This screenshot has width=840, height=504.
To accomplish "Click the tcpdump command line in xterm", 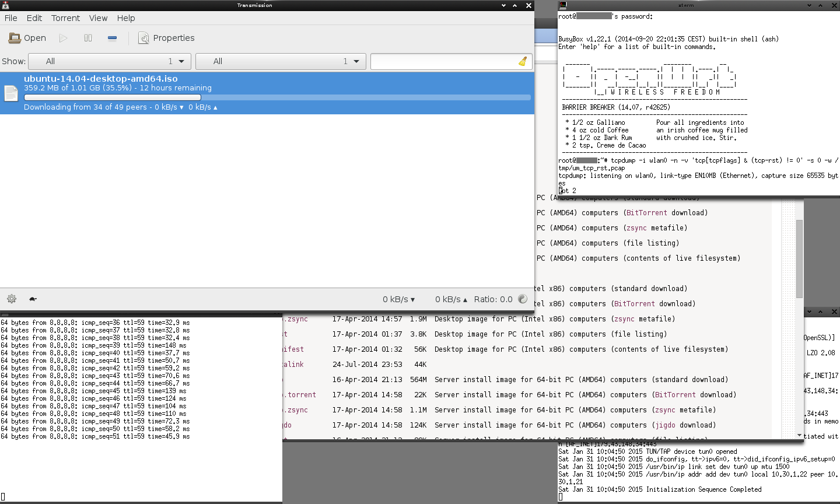I will coord(699,164).
